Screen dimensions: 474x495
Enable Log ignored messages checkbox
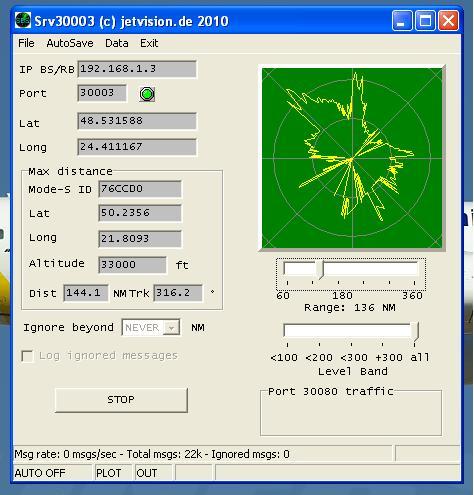27,356
